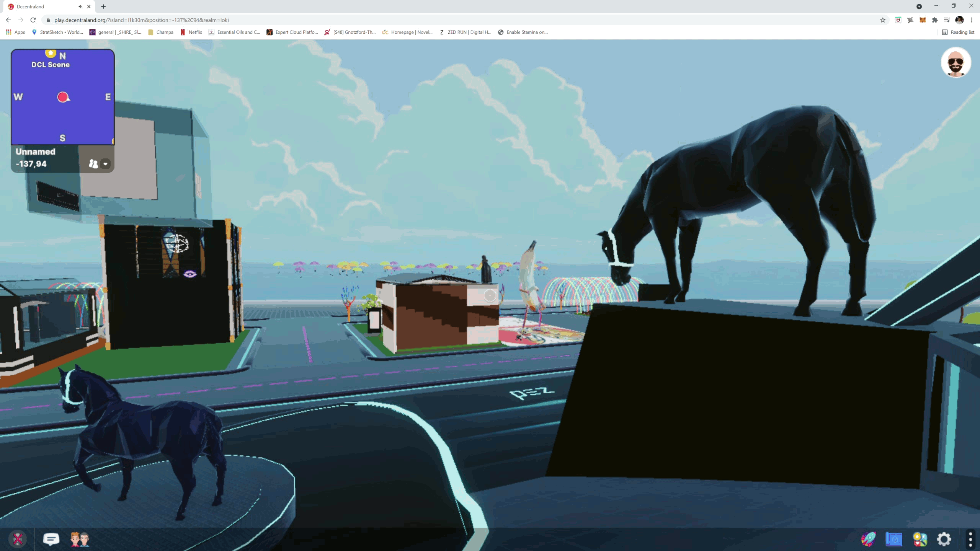Open the MetaMask fox extension
The height and width of the screenshot is (551, 980).
click(x=923, y=20)
